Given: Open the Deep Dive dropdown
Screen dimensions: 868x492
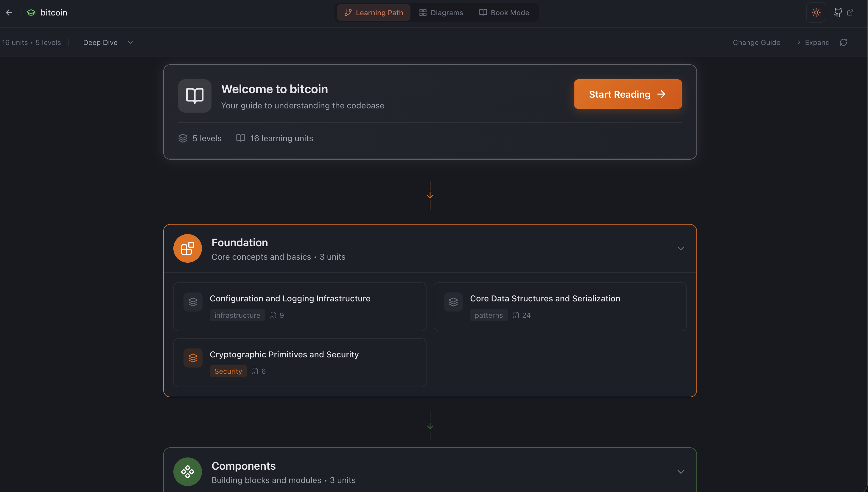Looking at the screenshot, I should point(108,42).
